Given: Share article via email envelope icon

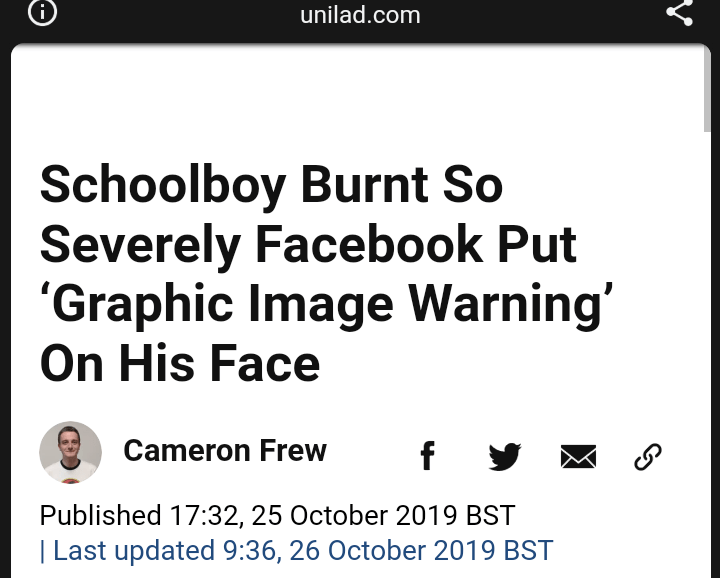Looking at the screenshot, I should [578, 457].
